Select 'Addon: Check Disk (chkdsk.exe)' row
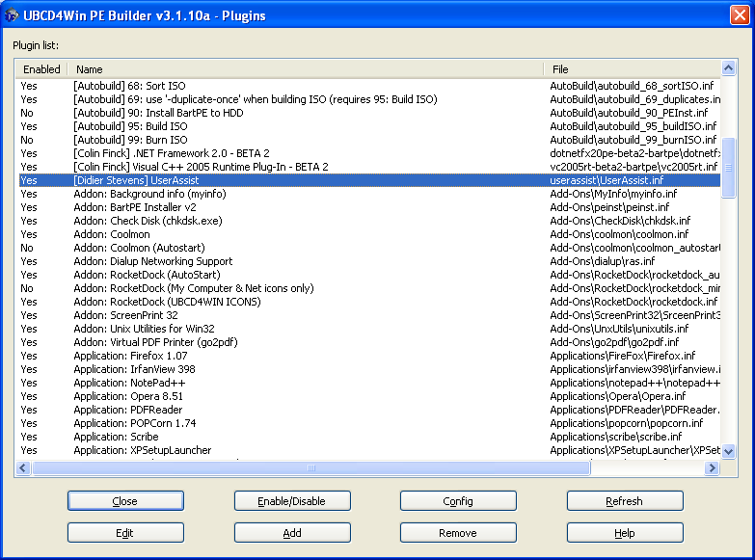 pyautogui.click(x=369, y=221)
